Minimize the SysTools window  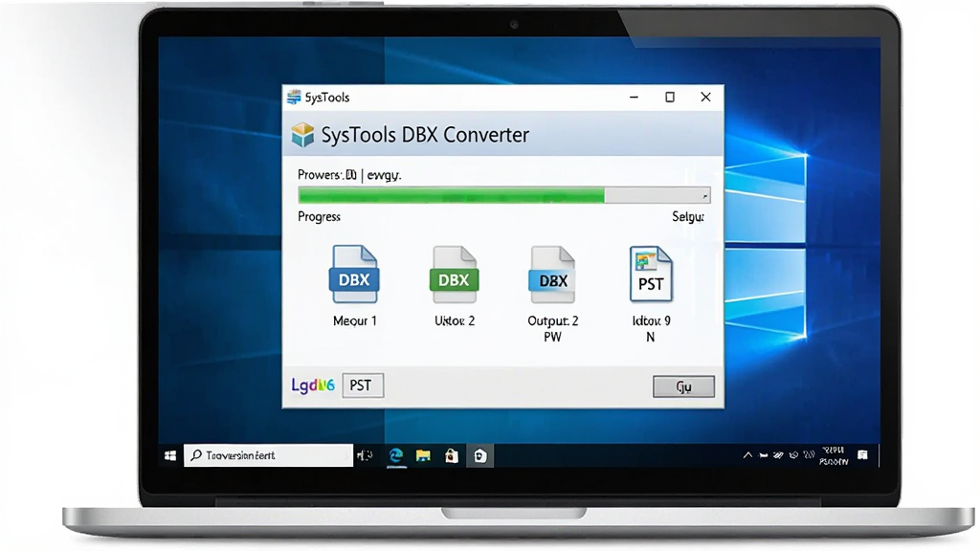tap(634, 97)
